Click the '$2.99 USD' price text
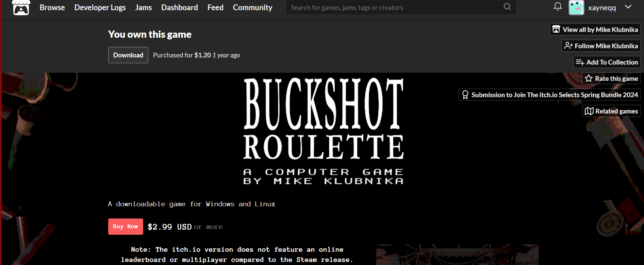 tap(170, 227)
